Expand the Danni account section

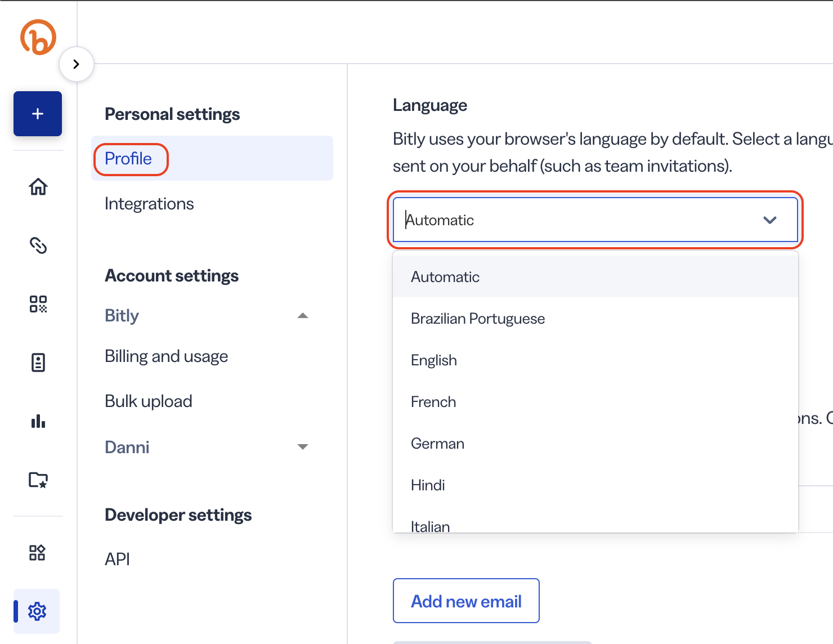pos(303,447)
